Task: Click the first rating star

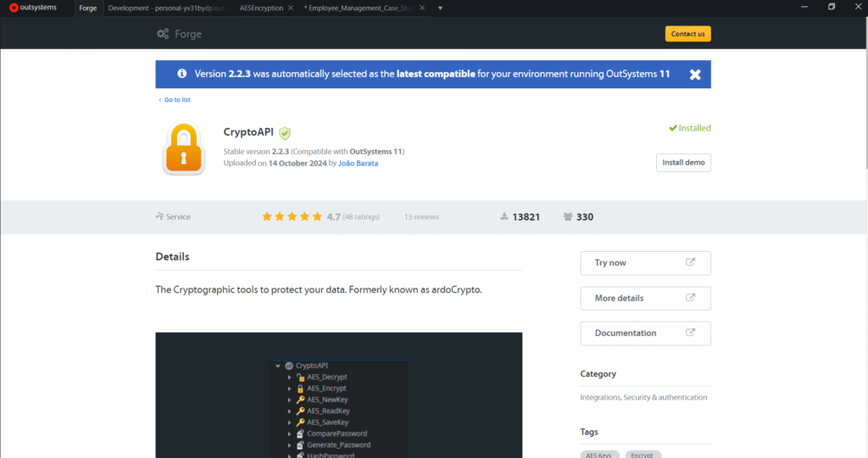Action: point(267,216)
